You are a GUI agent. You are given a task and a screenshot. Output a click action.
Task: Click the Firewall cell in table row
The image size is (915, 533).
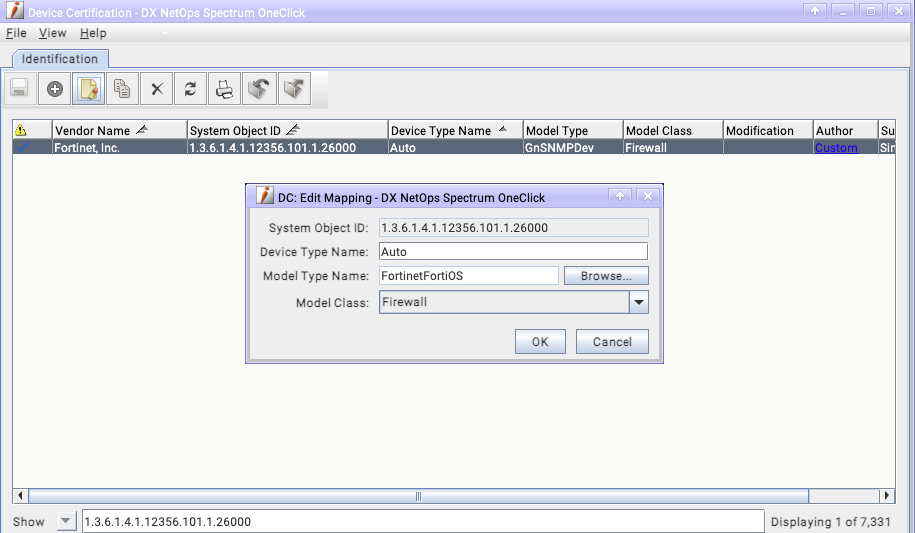click(x=673, y=148)
